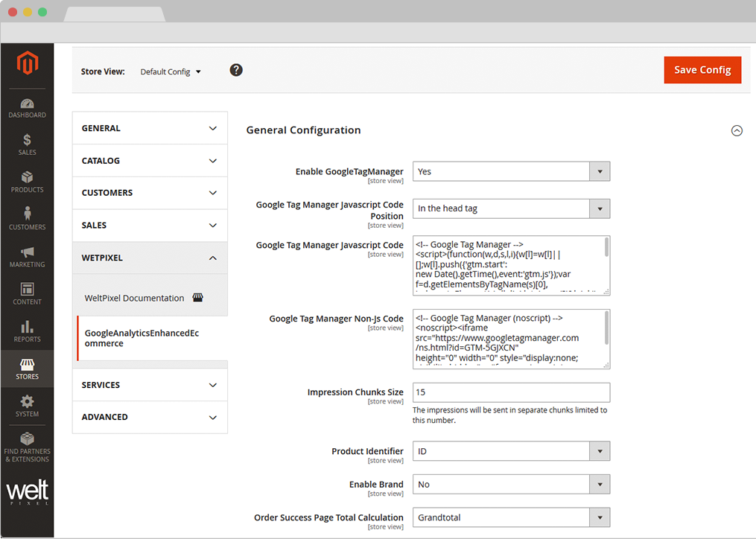
Task: Expand the CATALOG settings section
Action: click(149, 160)
